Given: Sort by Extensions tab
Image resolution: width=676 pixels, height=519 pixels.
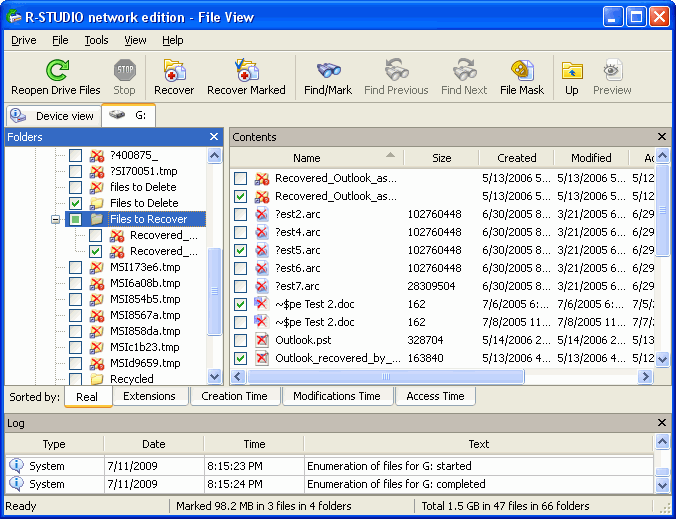Looking at the screenshot, I should pyautogui.click(x=149, y=396).
